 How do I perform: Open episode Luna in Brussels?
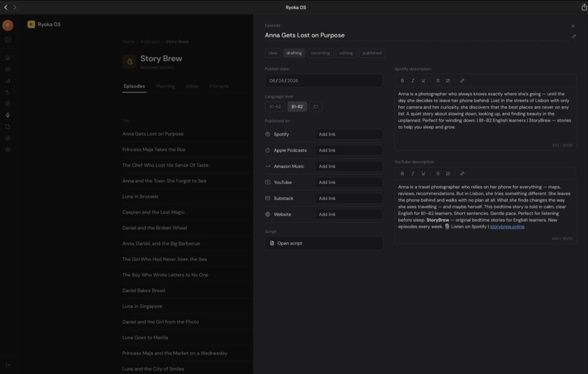140,196
